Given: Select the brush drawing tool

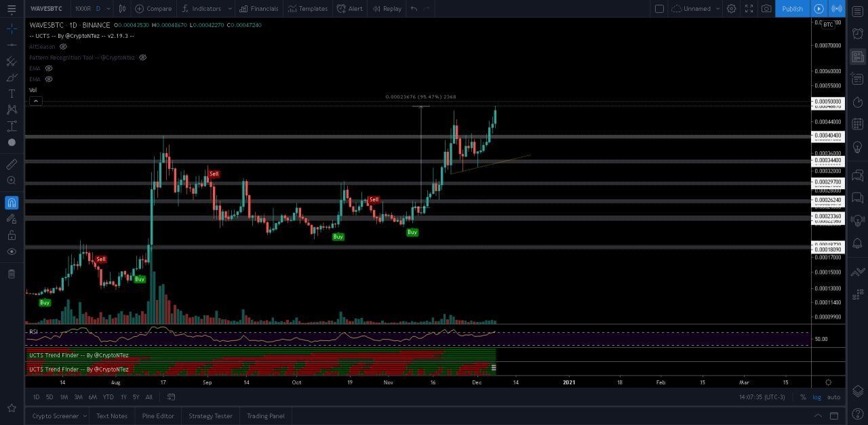Looking at the screenshot, I should 12,77.
